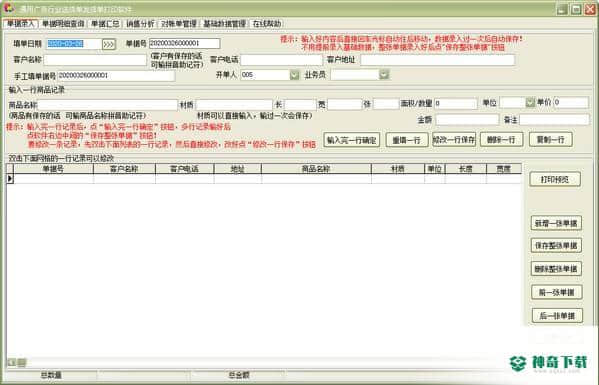The height and width of the screenshot is (385, 599).
Task: Click the 商品名称 column header
Action: [x=316, y=169]
